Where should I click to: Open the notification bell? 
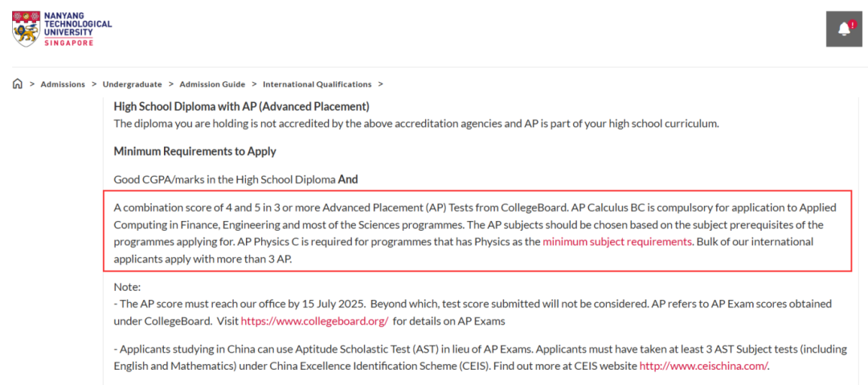point(844,30)
